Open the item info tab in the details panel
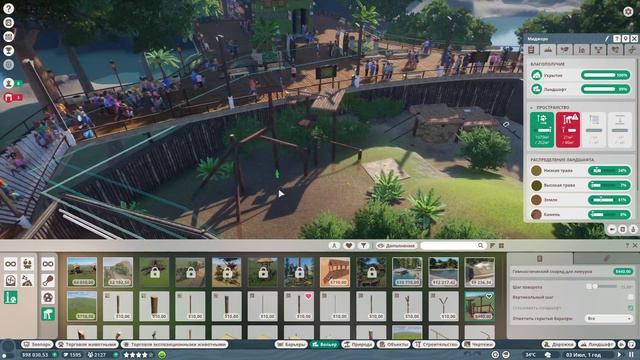 pos(540,259)
